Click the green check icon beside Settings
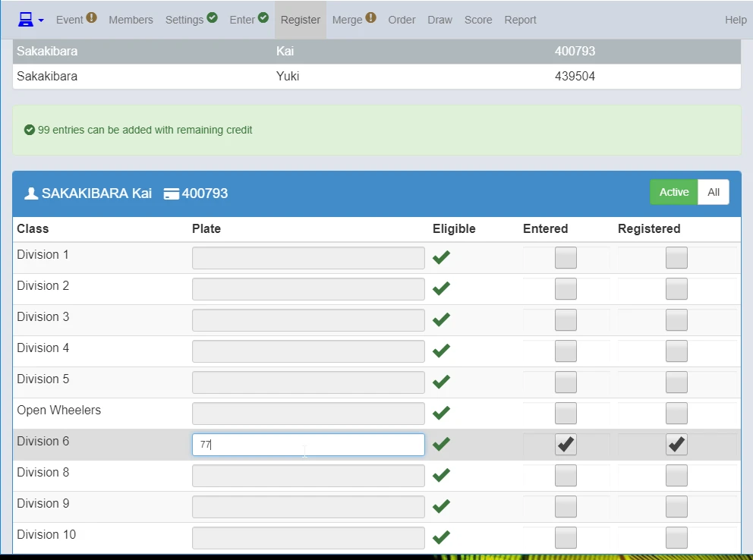This screenshot has height=560, width=753. [212, 17]
